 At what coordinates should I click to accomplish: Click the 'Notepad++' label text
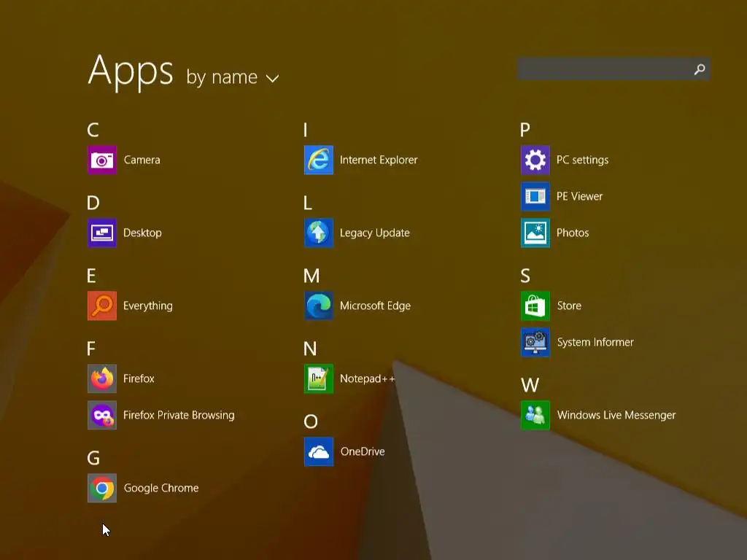click(x=368, y=378)
